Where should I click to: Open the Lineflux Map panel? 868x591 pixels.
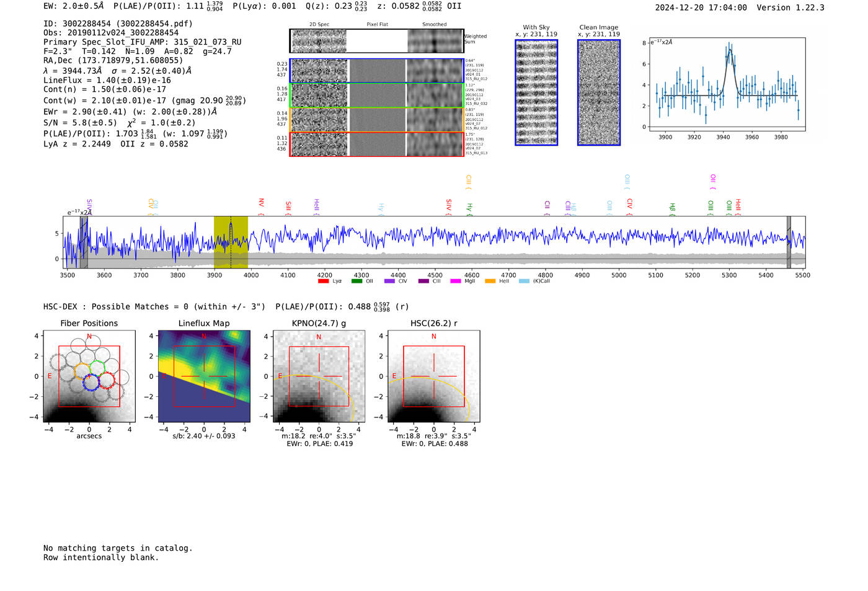[x=204, y=376]
